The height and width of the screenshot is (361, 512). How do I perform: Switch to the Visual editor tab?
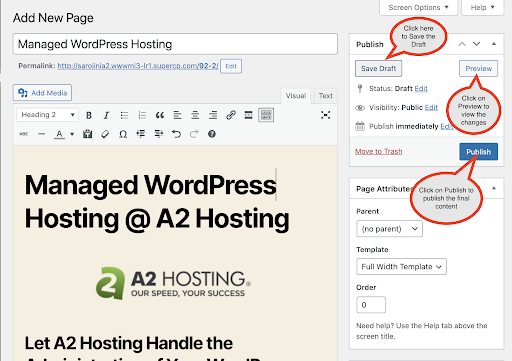click(296, 96)
